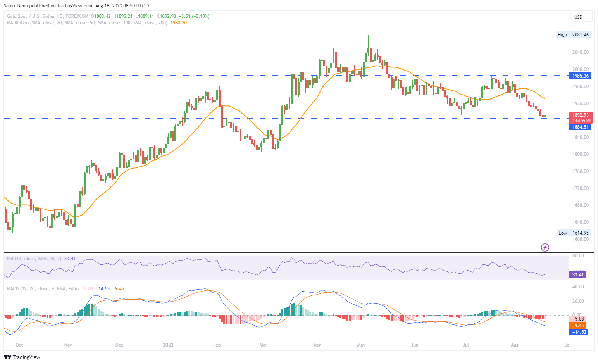Click the 1840.00 price axis label

coord(581,137)
